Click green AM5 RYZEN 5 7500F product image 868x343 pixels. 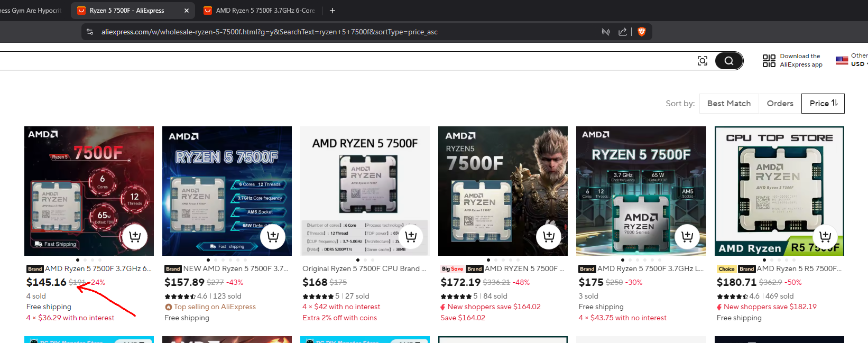point(641,191)
